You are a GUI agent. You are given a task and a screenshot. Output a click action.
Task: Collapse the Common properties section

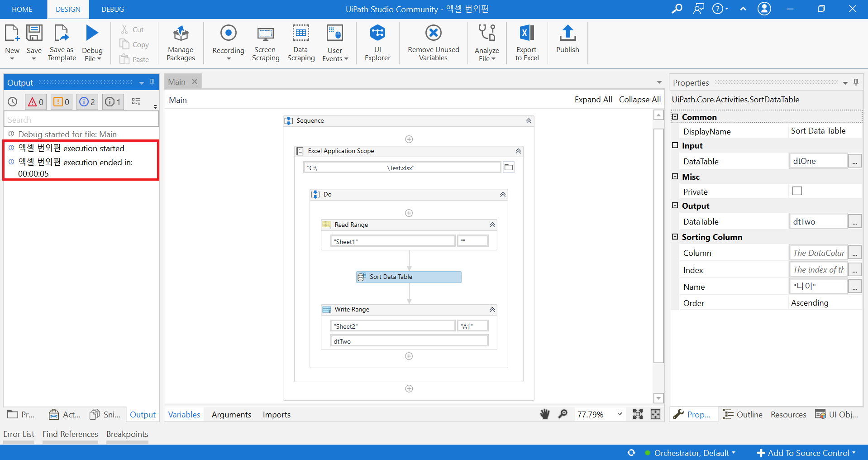point(675,117)
